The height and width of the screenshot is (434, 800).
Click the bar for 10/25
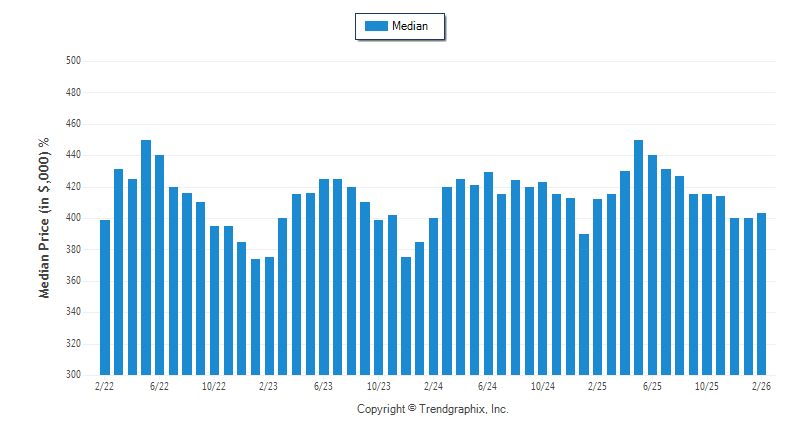pyautogui.click(x=707, y=284)
